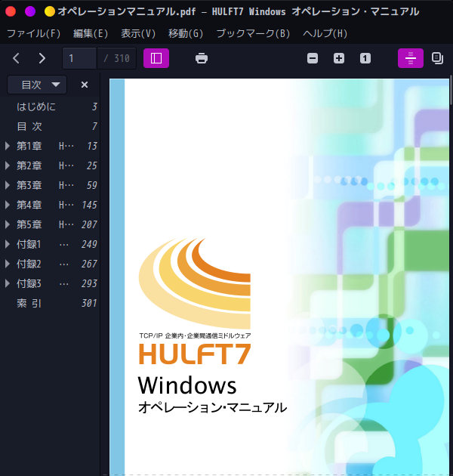Select the はじめに outline entry
The width and height of the screenshot is (453, 476).
pos(50,107)
